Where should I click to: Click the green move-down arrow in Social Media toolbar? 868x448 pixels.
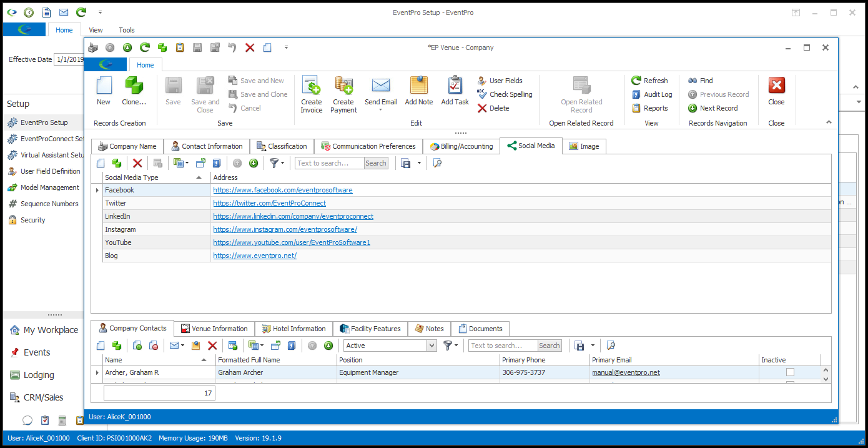point(254,163)
